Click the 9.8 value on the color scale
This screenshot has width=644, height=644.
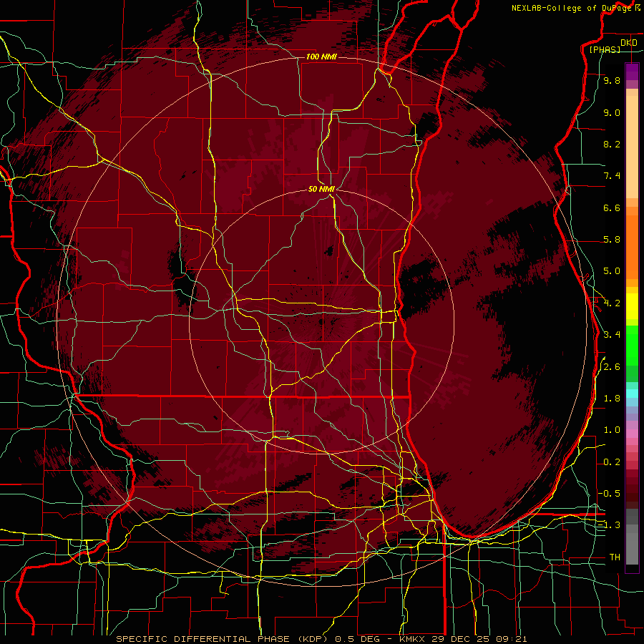pyautogui.click(x=612, y=80)
